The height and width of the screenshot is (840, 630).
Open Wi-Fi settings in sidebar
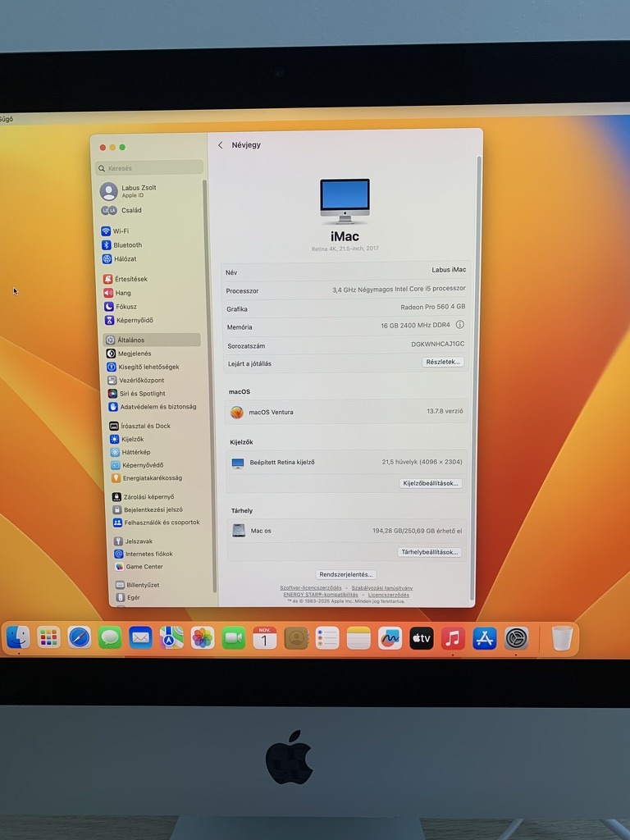115,231
